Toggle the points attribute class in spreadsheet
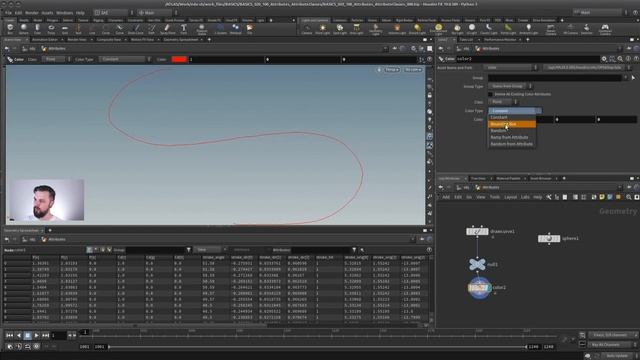Viewport: 640px width, 360px height. (89, 249)
